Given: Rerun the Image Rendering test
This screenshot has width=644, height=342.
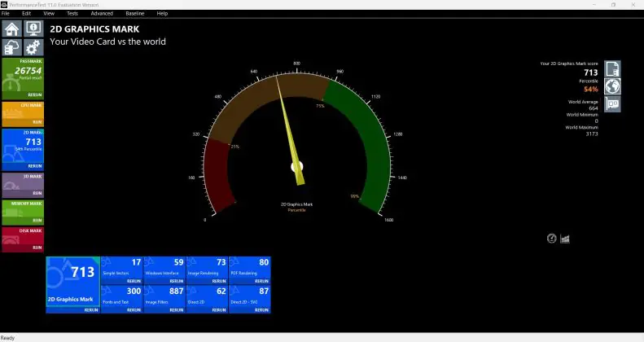Looking at the screenshot, I should (219, 281).
